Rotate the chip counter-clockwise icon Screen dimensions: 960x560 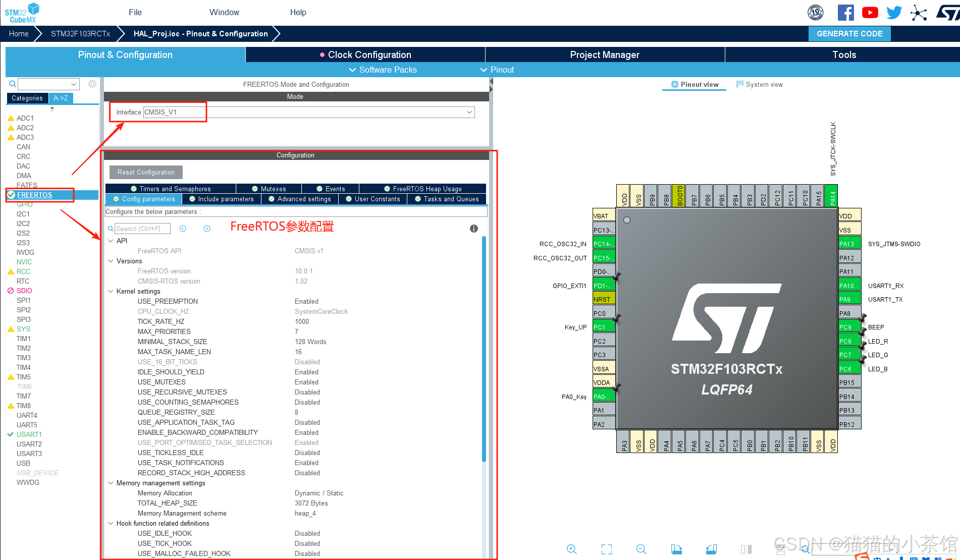[x=711, y=549]
